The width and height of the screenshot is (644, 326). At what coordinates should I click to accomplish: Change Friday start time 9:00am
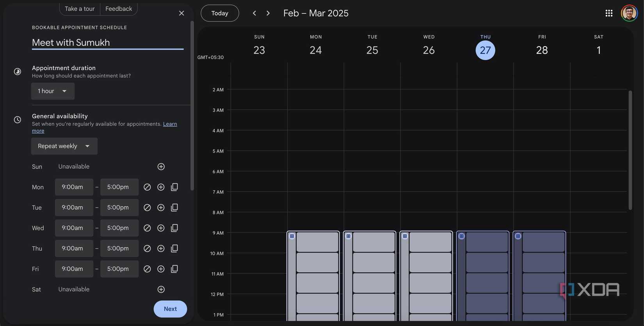point(74,269)
